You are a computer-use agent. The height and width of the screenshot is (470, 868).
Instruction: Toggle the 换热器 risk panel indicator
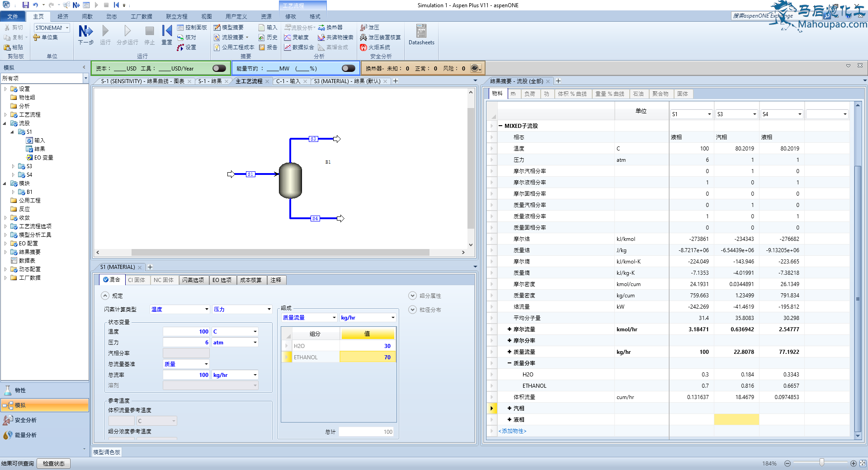[x=476, y=68]
